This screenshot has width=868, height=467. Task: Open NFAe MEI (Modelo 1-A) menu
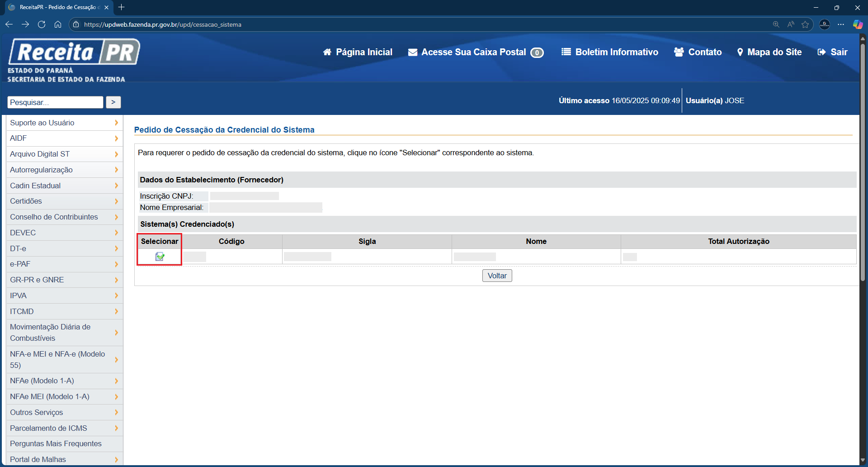coord(65,397)
